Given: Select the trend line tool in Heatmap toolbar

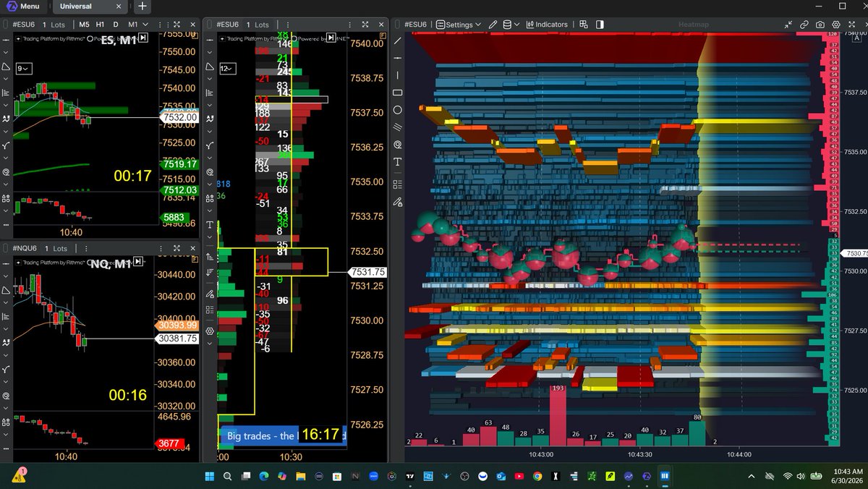Looking at the screenshot, I should point(397,39).
